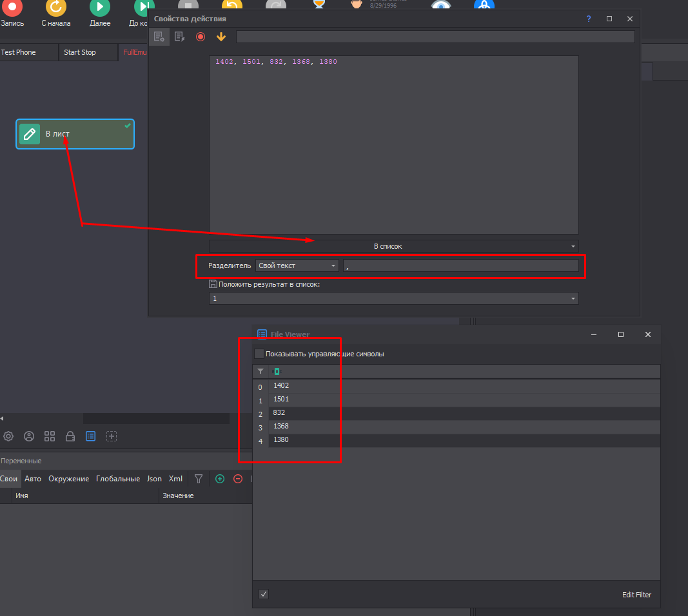688x616 pixels.
Task: Click the variables filter funnel icon
Action: click(199, 479)
